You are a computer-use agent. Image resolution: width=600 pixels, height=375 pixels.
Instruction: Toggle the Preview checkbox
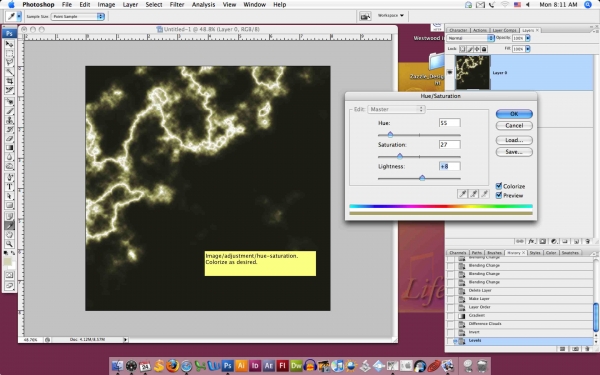coord(499,195)
